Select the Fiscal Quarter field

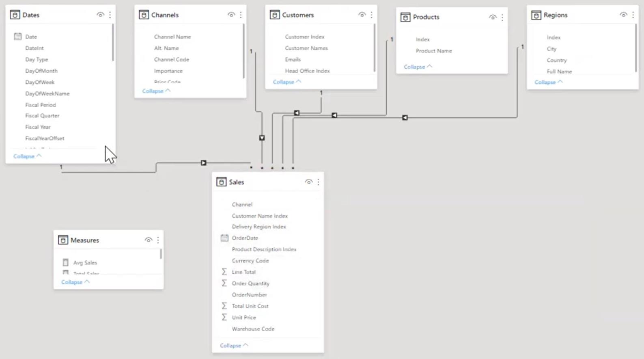point(42,116)
